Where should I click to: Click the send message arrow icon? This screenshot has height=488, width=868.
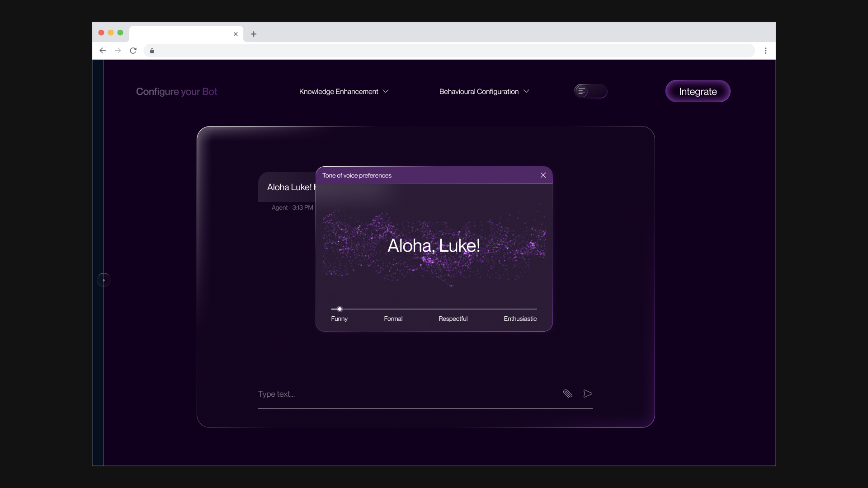[x=588, y=394]
